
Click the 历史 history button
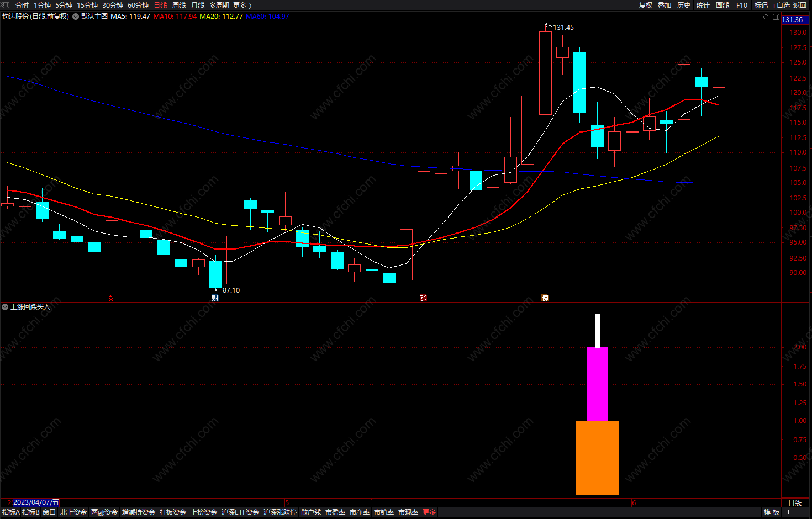point(684,5)
